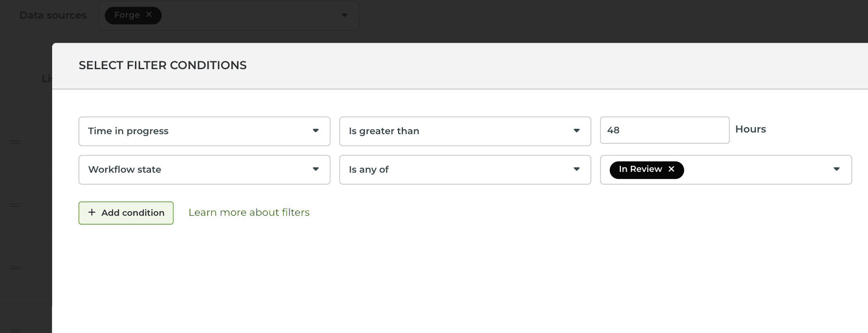The height and width of the screenshot is (333, 868).
Task: Remove the In Review chip
Action: pyautogui.click(x=671, y=169)
